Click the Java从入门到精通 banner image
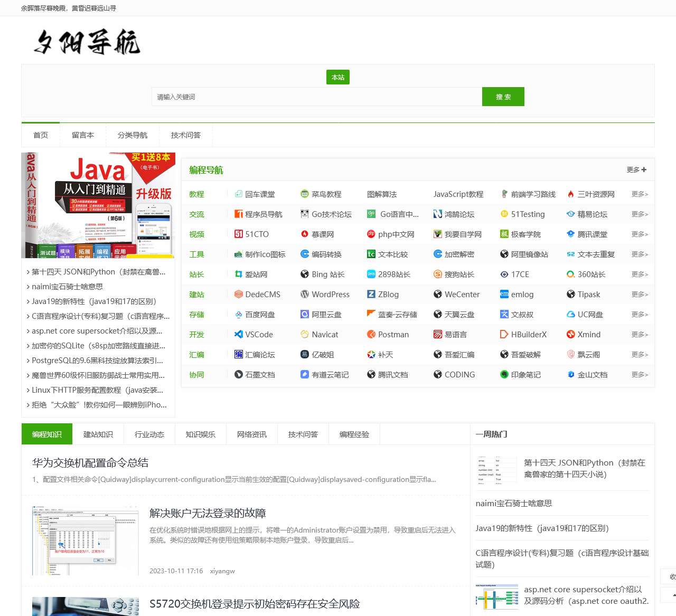The image size is (676, 616). tap(98, 205)
